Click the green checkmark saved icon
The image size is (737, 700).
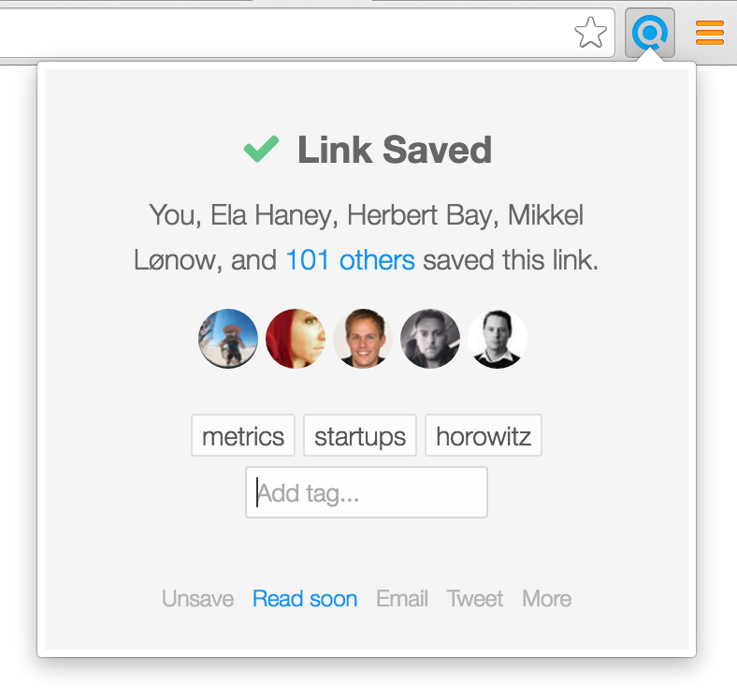[x=261, y=150]
